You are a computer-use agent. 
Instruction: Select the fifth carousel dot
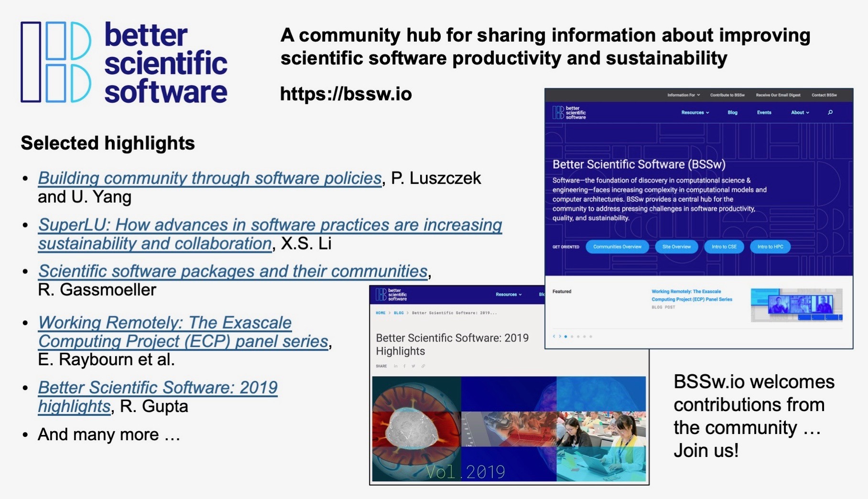[591, 336]
